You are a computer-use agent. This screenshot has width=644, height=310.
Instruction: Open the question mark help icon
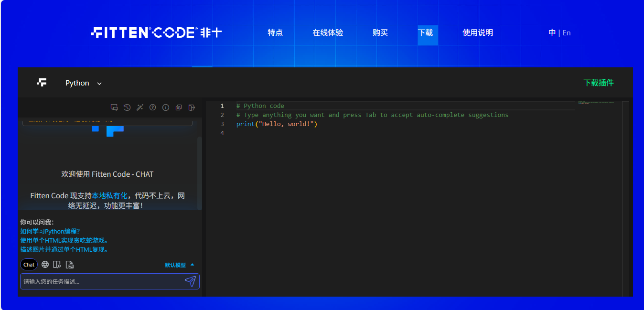pyautogui.click(x=153, y=107)
